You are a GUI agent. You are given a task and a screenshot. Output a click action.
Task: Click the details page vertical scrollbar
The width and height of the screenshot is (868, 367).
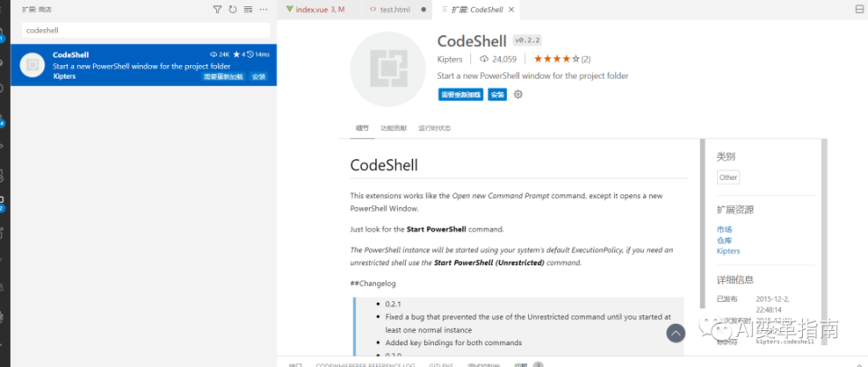tap(703, 224)
